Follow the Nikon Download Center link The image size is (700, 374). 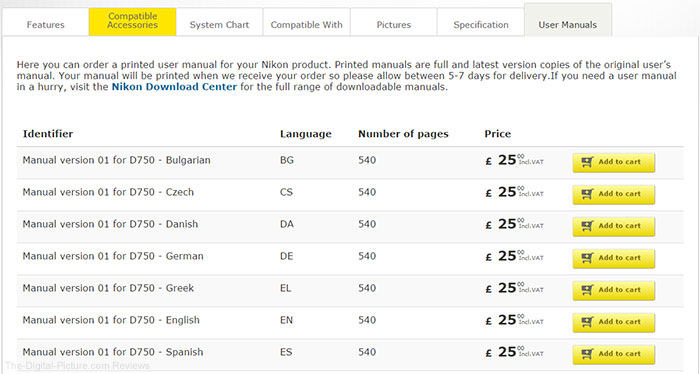[174, 87]
